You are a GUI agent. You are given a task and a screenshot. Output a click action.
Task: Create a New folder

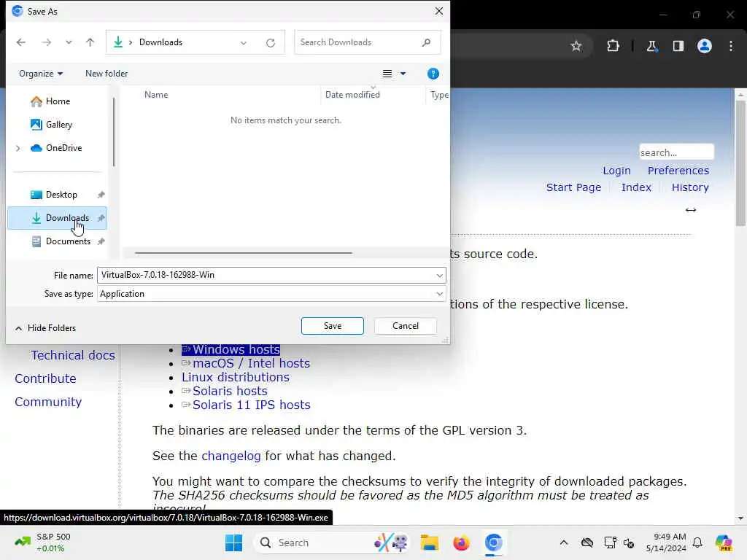coord(107,74)
